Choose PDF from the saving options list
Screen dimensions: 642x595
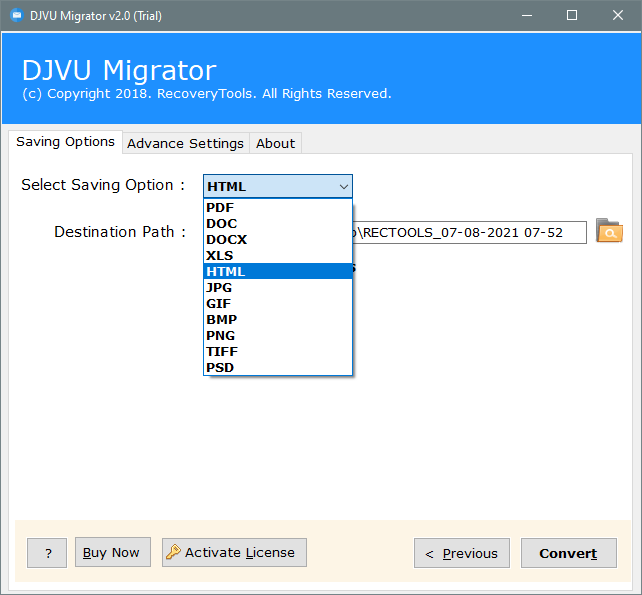[278, 208]
